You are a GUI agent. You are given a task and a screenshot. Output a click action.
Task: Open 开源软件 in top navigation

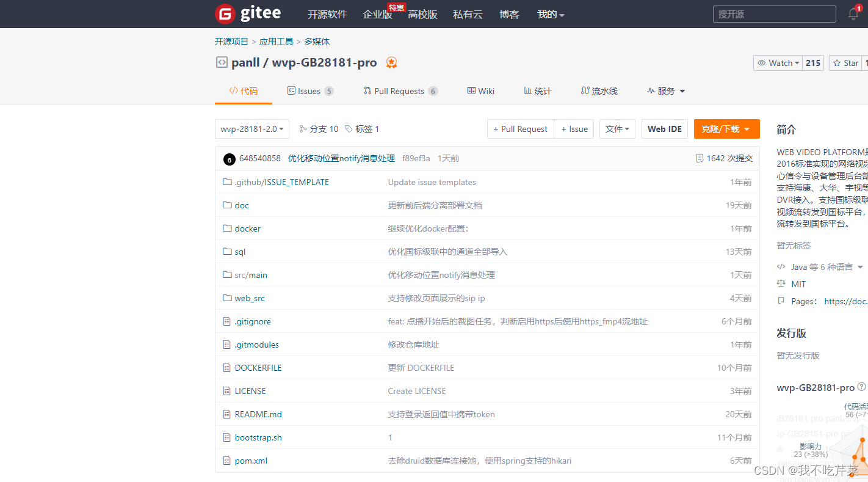tap(327, 15)
